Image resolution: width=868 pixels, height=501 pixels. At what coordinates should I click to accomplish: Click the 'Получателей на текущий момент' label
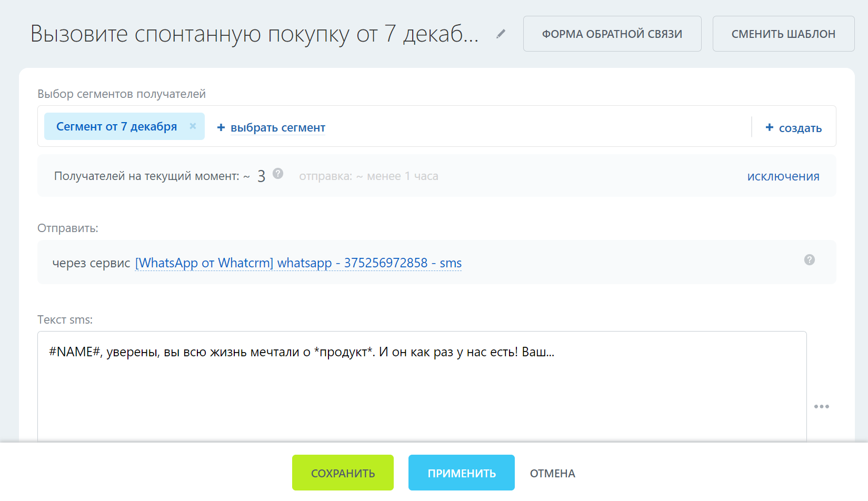[x=147, y=176]
